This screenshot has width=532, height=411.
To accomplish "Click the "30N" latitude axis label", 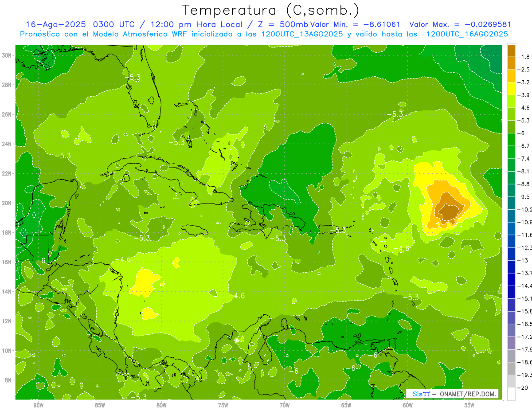I will click(7, 55).
